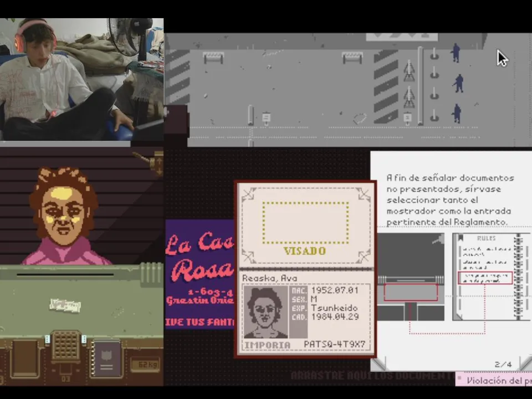This screenshot has width=532, height=399.
Task: Click the booth counter illustration in the rulebook
Action: (x=411, y=277)
